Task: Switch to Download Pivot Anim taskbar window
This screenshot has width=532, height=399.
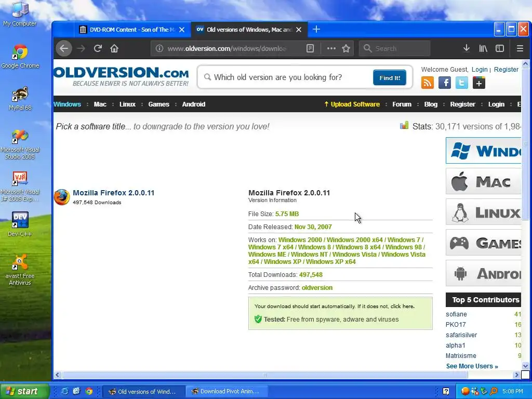Action: 227,391
